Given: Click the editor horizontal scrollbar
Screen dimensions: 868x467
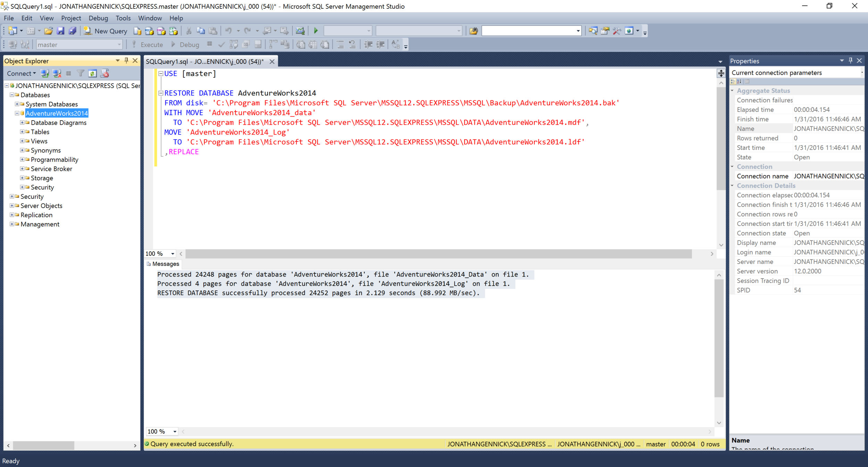Looking at the screenshot, I should (x=439, y=254).
